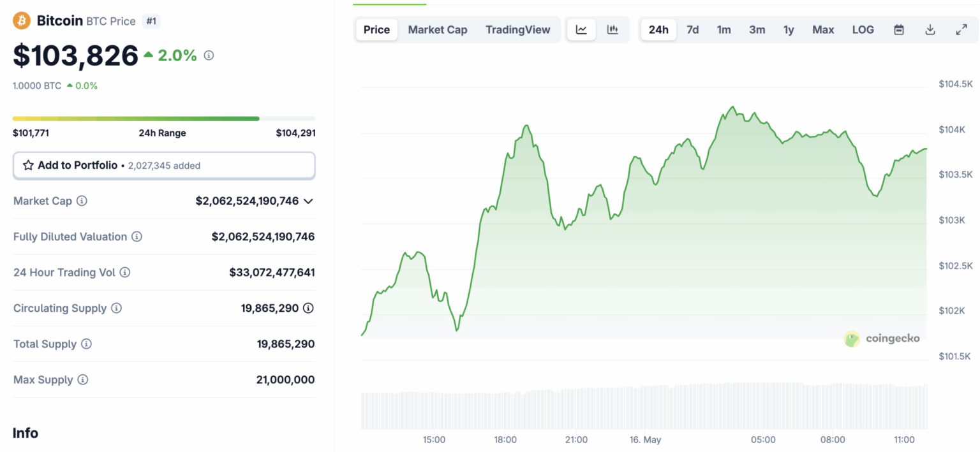Click the Circulating Supply info icon
The width and height of the screenshot is (980, 452).
(116, 308)
